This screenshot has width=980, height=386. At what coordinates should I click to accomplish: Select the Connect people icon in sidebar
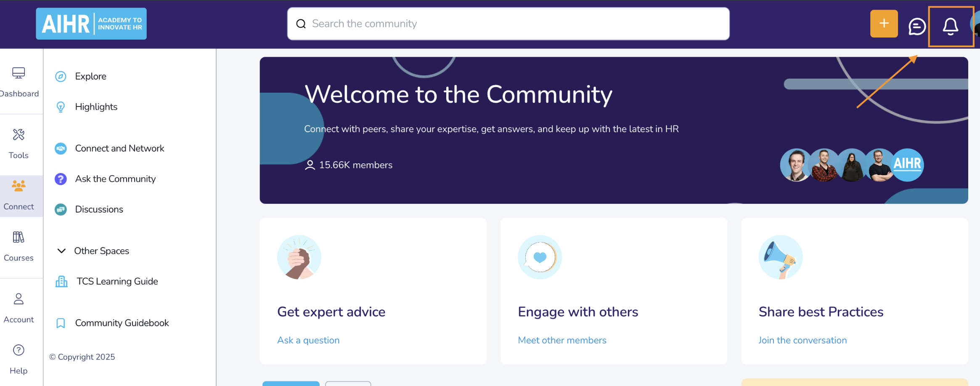(19, 186)
